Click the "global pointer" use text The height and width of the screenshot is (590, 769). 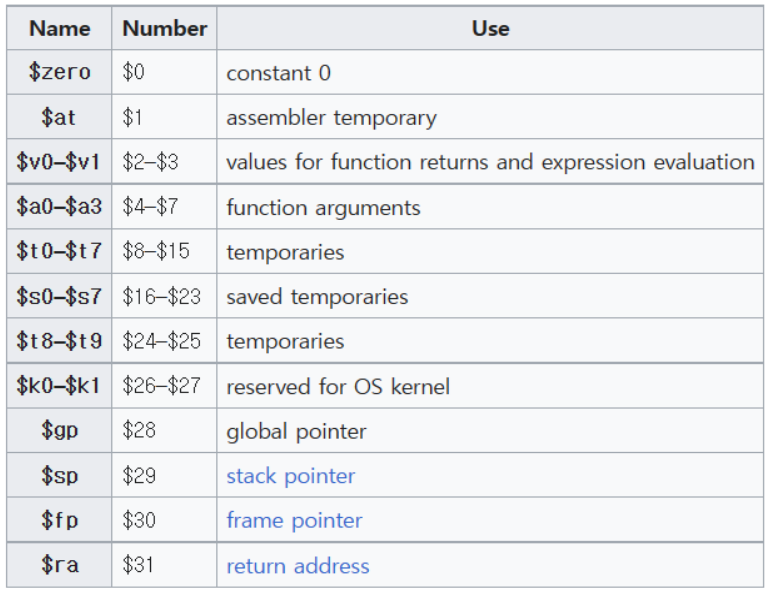[296, 431]
